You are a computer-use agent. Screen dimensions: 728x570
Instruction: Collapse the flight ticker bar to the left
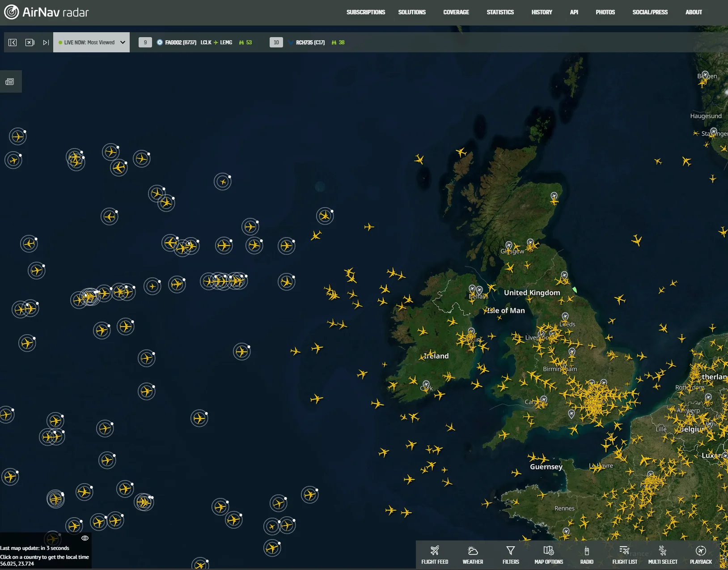click(x=13, y=43)
